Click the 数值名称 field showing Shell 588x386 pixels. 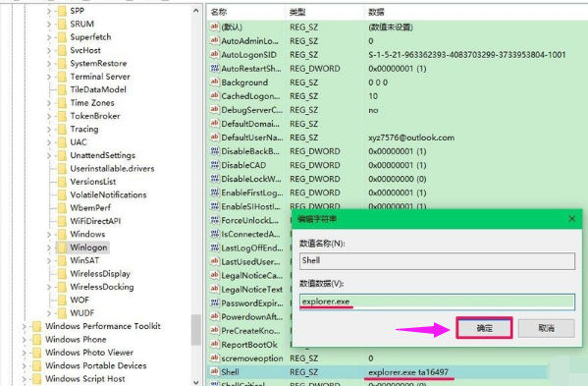click(x=437, y=260)
